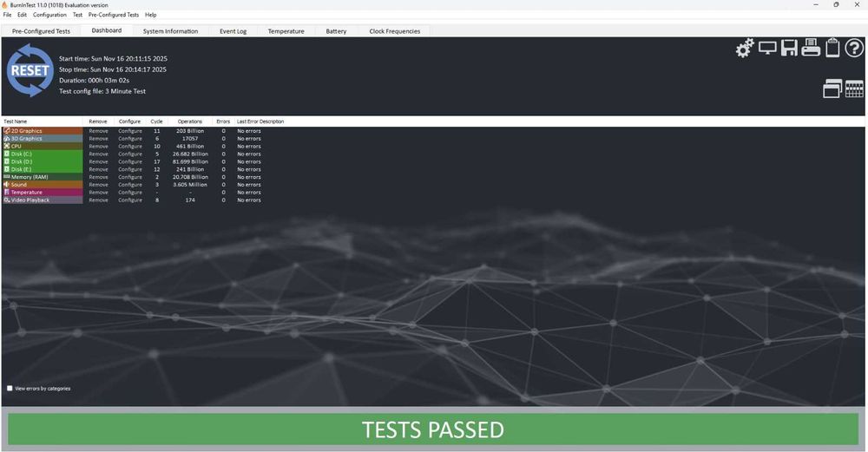Click the Test Name column header
Screen dimensions: 868x452
[42, 121]
